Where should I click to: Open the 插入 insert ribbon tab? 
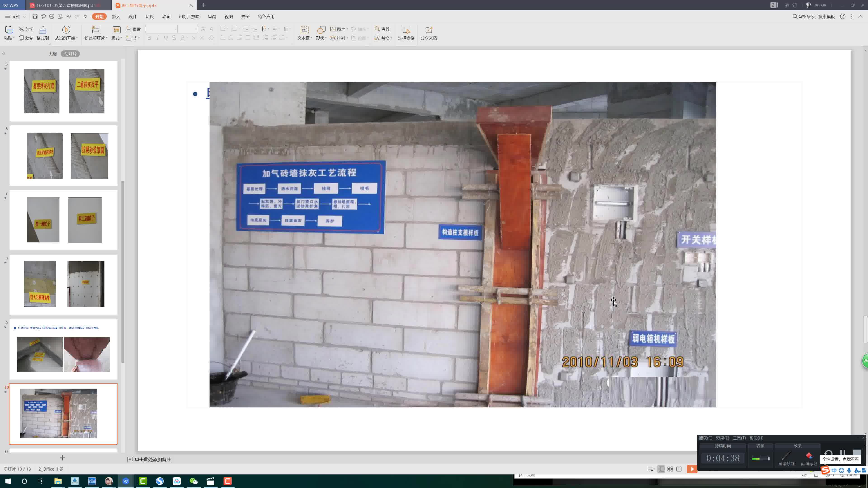click(x=116, y=16)
